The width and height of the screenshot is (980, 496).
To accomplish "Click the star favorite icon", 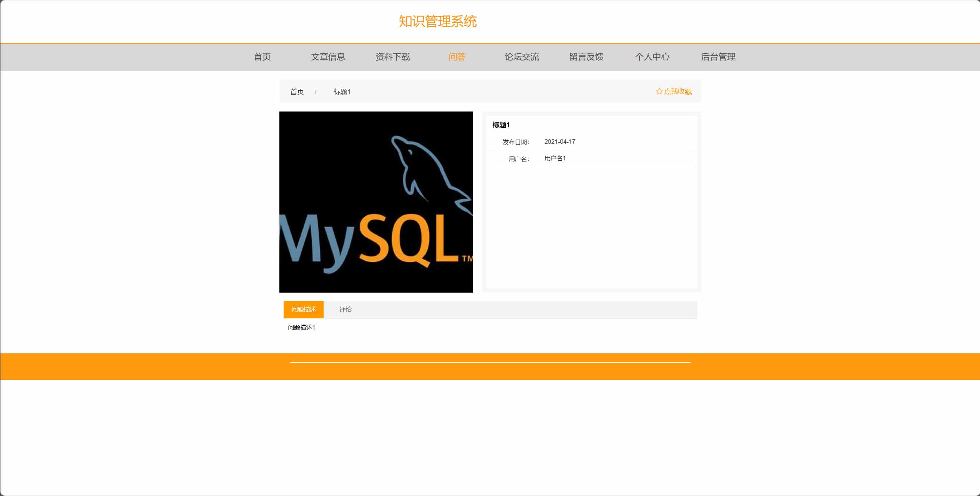I will pyautogui.click(x=659, y=91).
